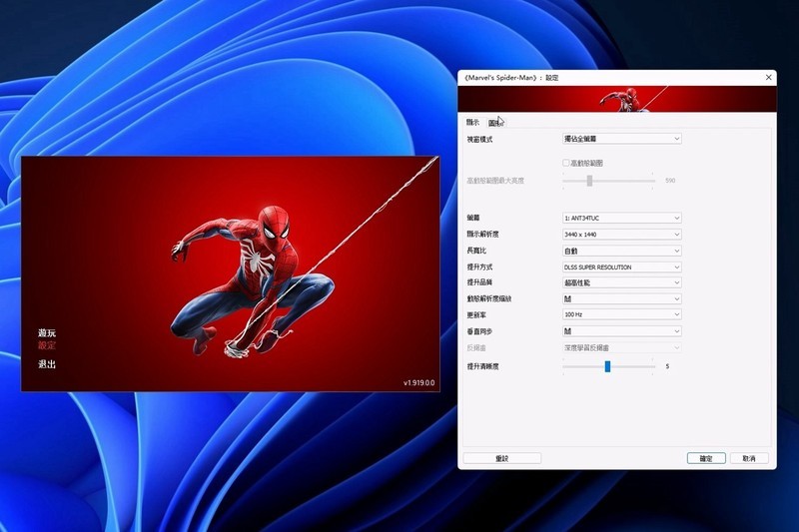This screenshot has width=799, height=532.
Task: Toggle the 高動態範圍 HDR checkbox
Action: click(565, 163)
